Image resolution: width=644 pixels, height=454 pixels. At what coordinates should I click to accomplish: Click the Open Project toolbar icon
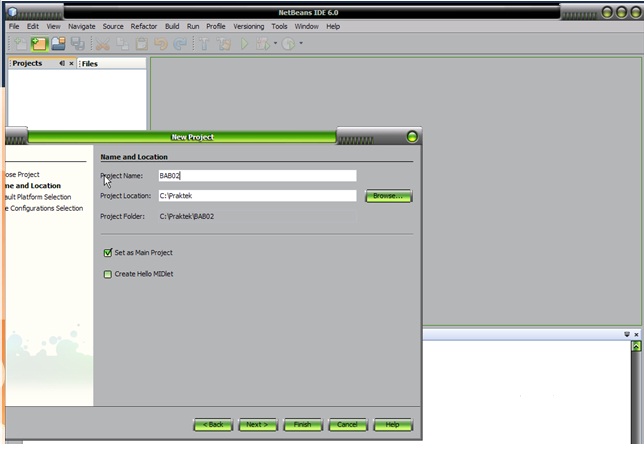[x=58, y=44]
